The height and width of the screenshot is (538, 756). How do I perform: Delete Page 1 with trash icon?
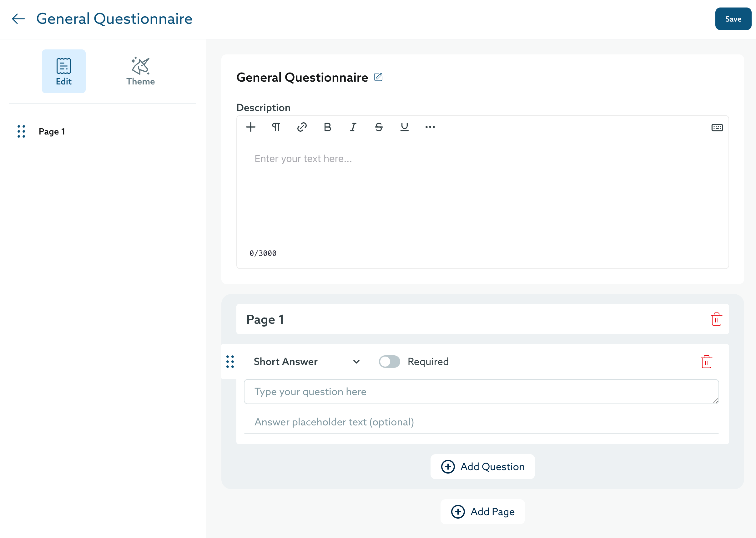point(716,319)
